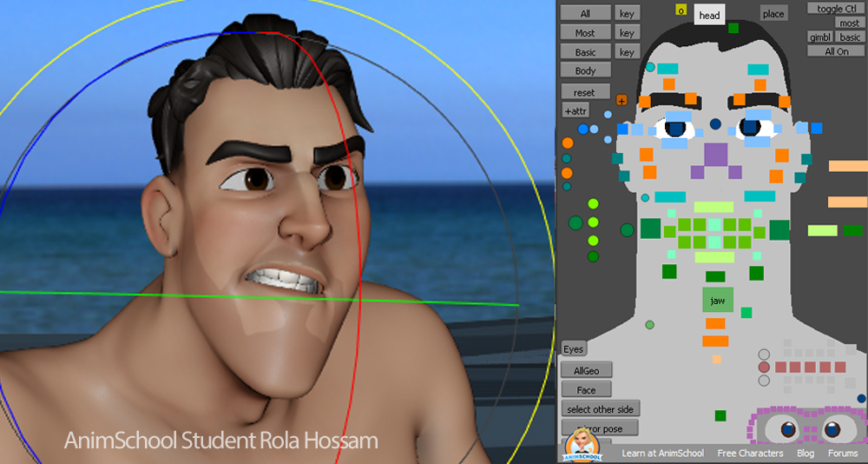Click 'key' next to Most
The image size is (868, 464).
[x=627, y=32]
